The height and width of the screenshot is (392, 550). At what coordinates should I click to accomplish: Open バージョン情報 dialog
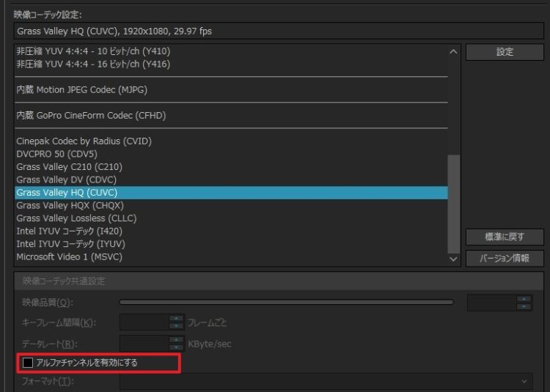pyautogui.click(x=505, y=258)
